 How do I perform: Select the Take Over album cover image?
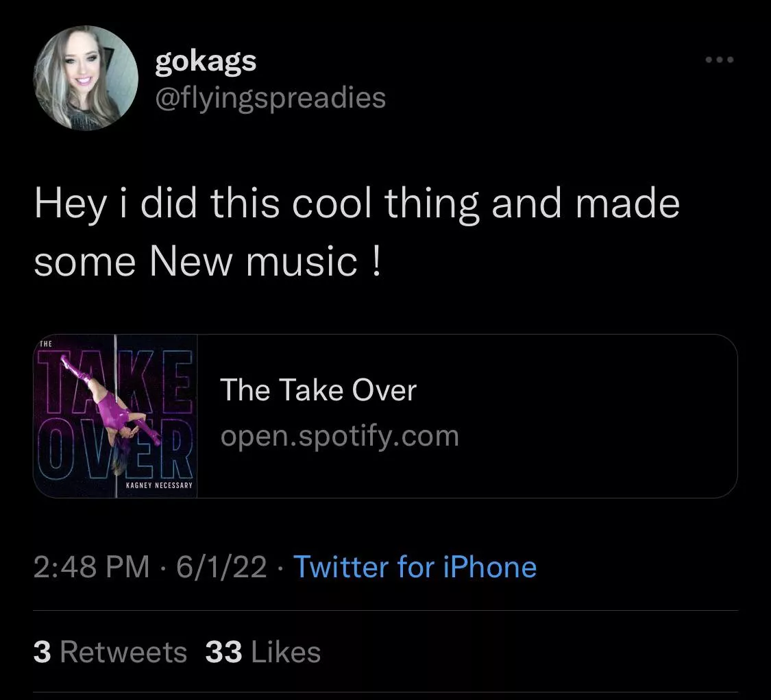coord(117,414)
